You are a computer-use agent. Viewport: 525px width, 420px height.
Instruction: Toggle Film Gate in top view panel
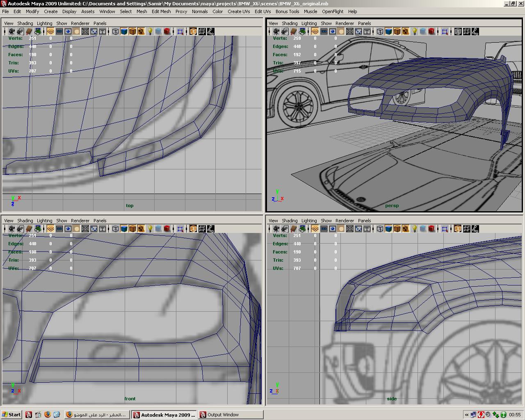pyautogui.click(x=59, y=32)
